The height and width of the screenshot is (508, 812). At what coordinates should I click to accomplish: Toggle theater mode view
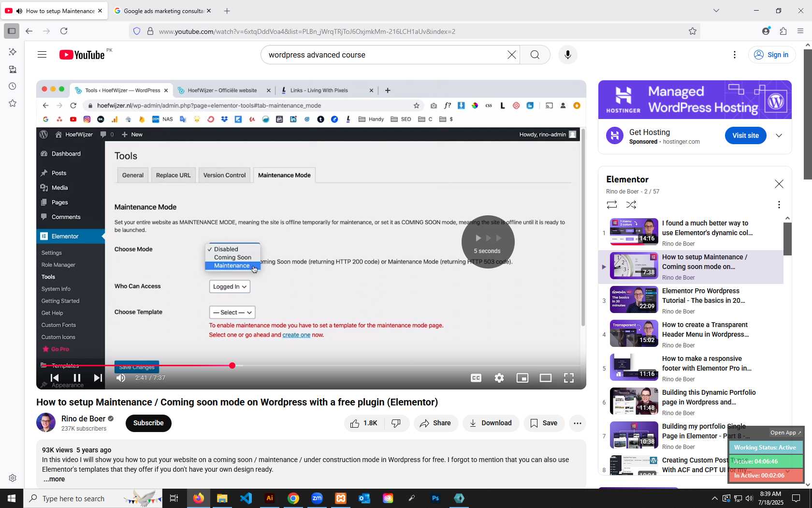pos(546,378)
